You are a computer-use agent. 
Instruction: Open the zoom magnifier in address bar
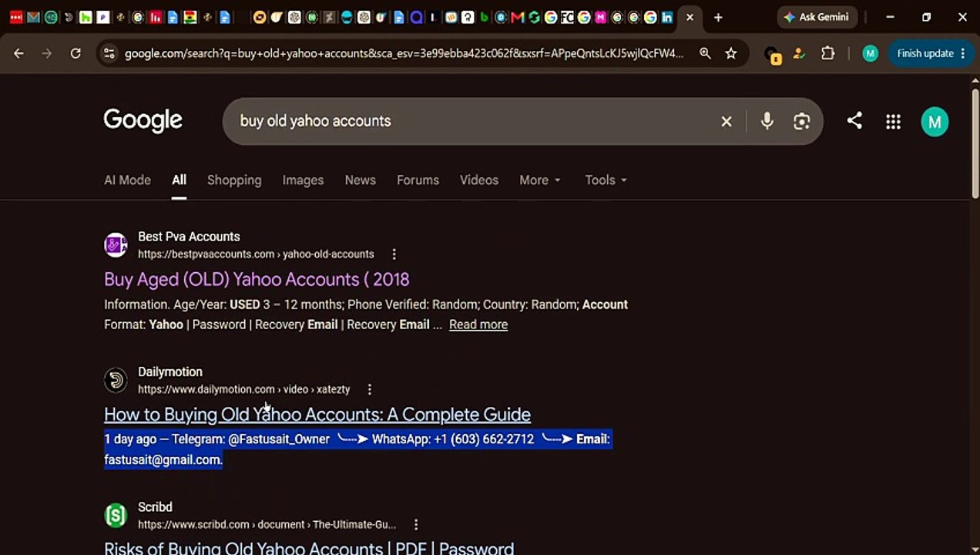[x=705, y=53]
